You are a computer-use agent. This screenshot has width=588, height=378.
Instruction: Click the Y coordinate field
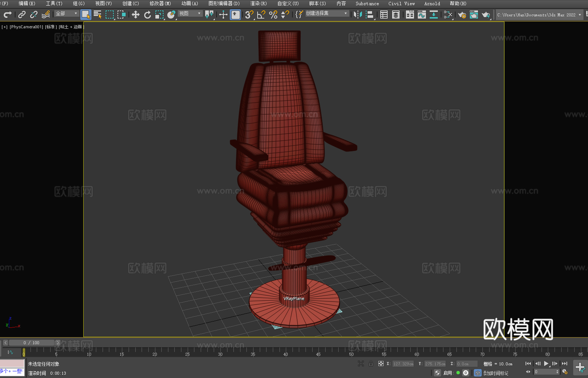[435, 364]
